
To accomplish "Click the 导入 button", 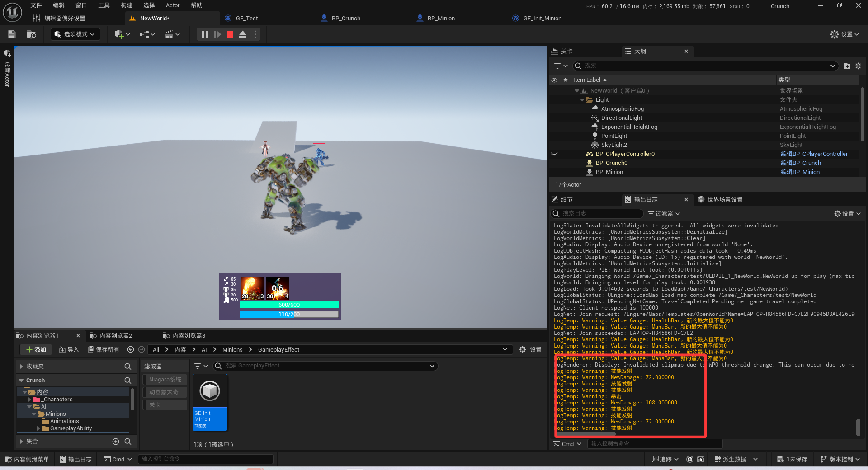I will (69, 349).
